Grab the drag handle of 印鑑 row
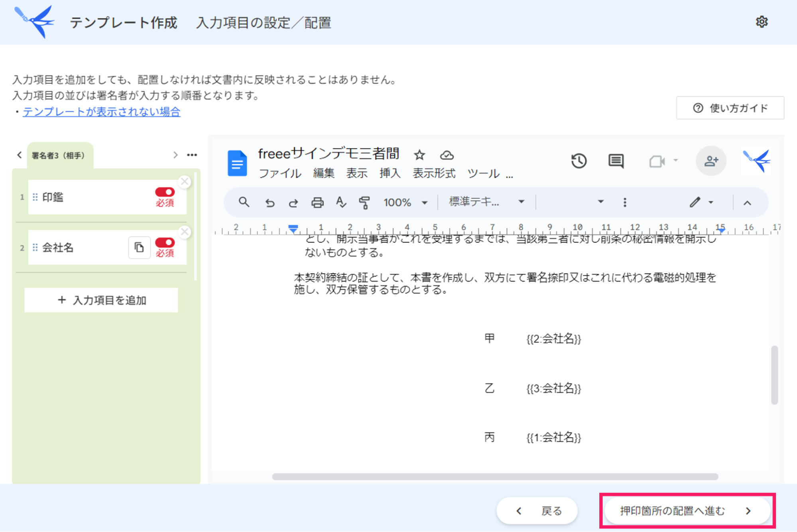This screenshot has width=797, height=532. pyautogui.click(x=35, y=197)
